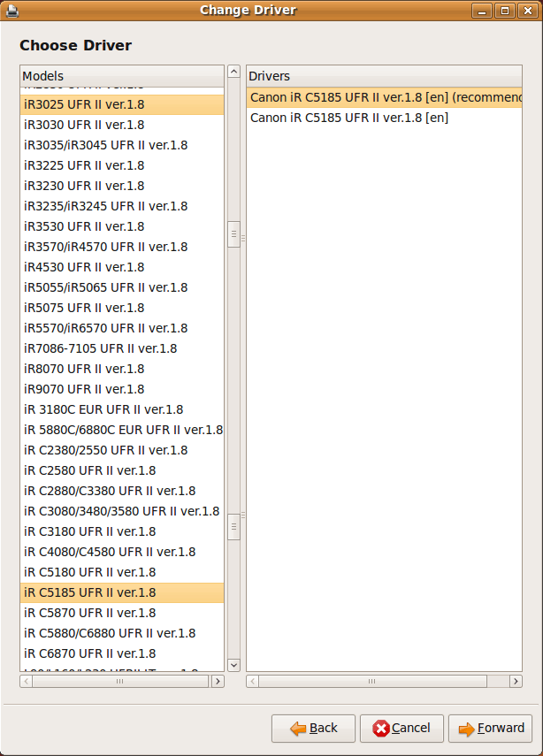543x756 pixels.
Task: Choose iR C3080/3480/3580 UFR II ver.1.8
Action: [x=122, y=511]
